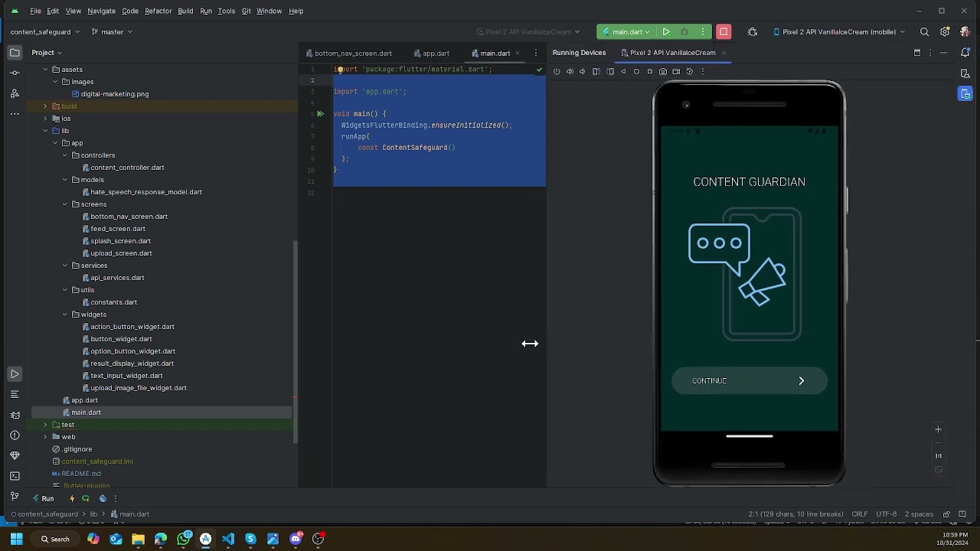Set emulator zoom to actual size 1:1
Viewport: 980px width, 551px height.
click(x=938, y=456)
